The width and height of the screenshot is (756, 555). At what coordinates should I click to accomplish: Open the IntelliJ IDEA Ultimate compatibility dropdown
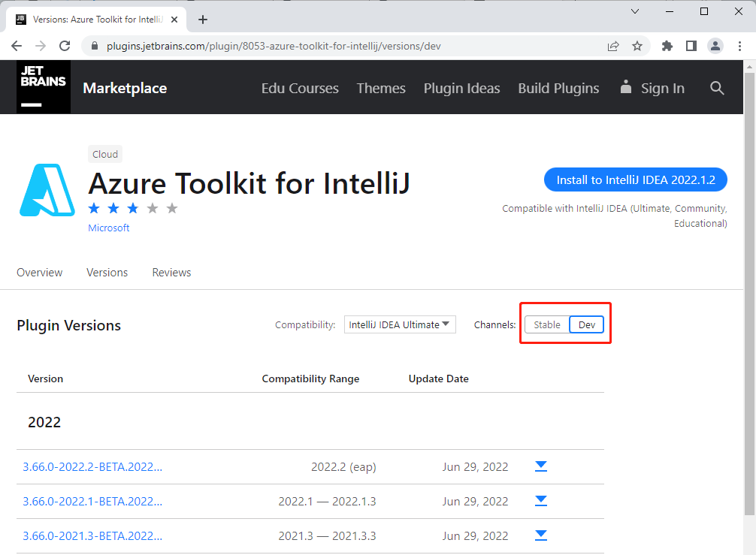click(400, 324)
